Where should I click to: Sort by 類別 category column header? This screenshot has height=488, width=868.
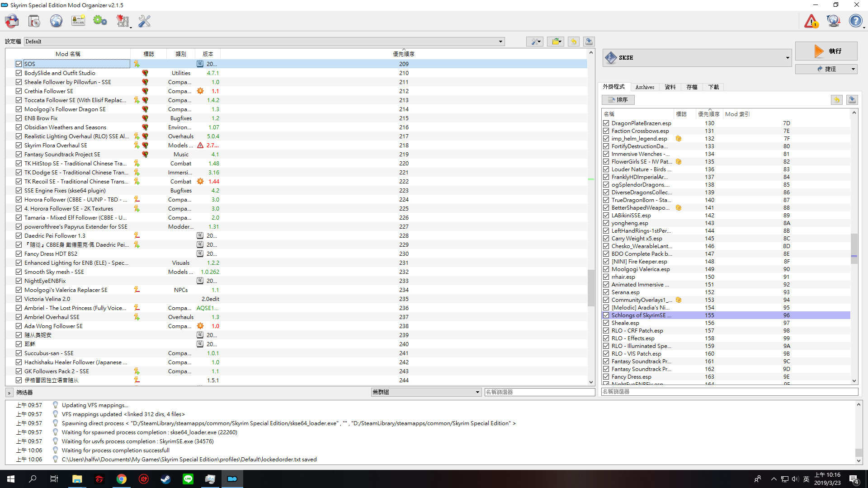181,54
